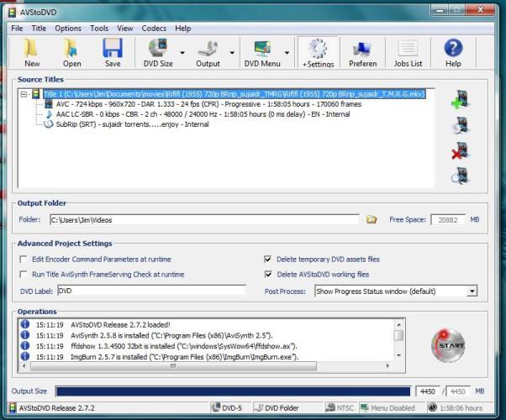The height and width of the screenshot is (420, 506).
Task: Open Preferences from the toolbar
Action: (363, 53)
